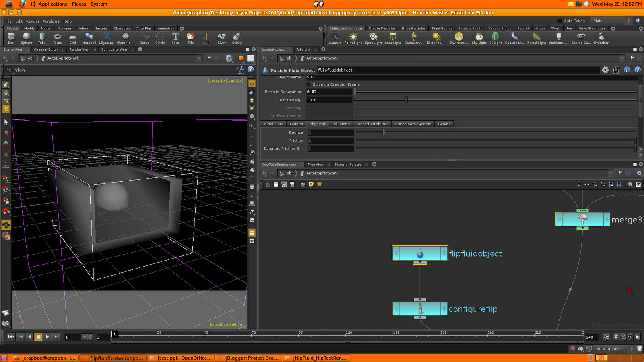The image size is (644, 362).
Task: Switch to the Tree View tab
Action: point(316,165)
